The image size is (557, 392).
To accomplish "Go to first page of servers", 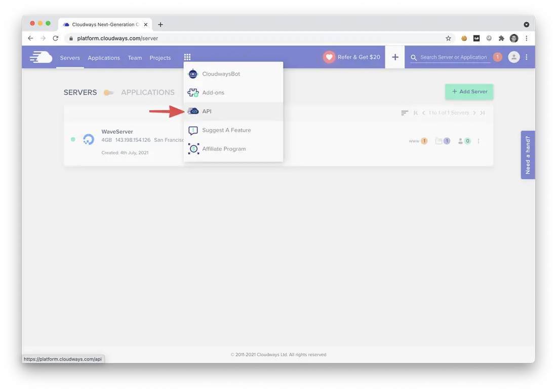I will tap(416, 112).
